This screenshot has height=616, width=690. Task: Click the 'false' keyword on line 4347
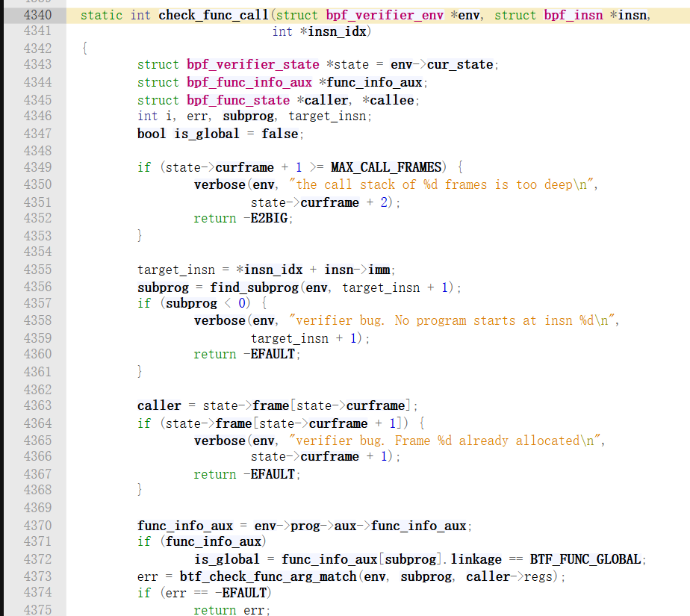[280, 134]
